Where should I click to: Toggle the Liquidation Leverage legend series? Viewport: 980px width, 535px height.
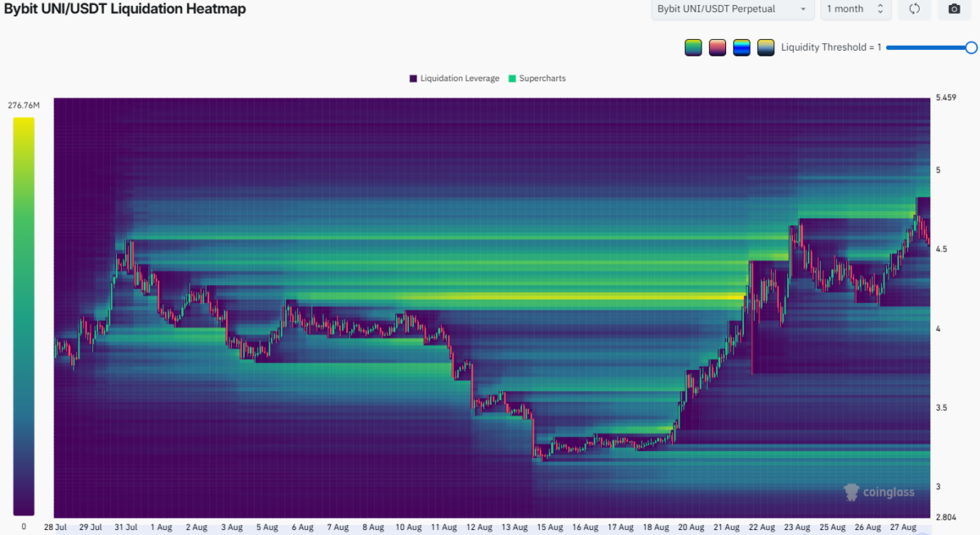[x=454, y=78]
